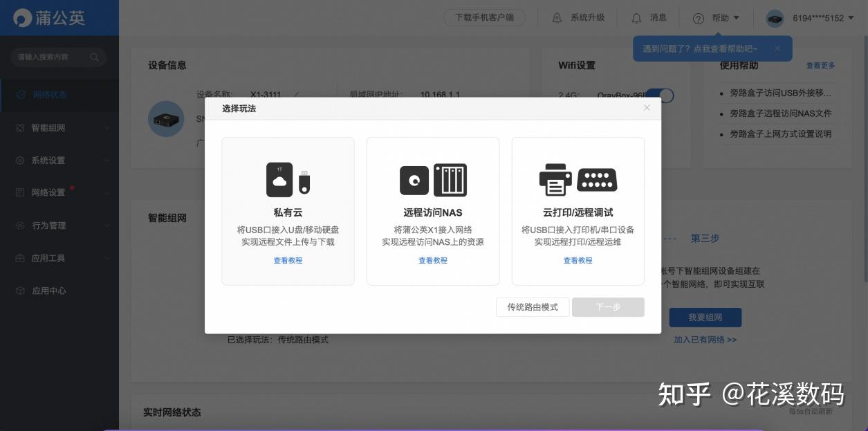Click the 网络状态 sidebar icon
The image size is (868, 431).
21,95
